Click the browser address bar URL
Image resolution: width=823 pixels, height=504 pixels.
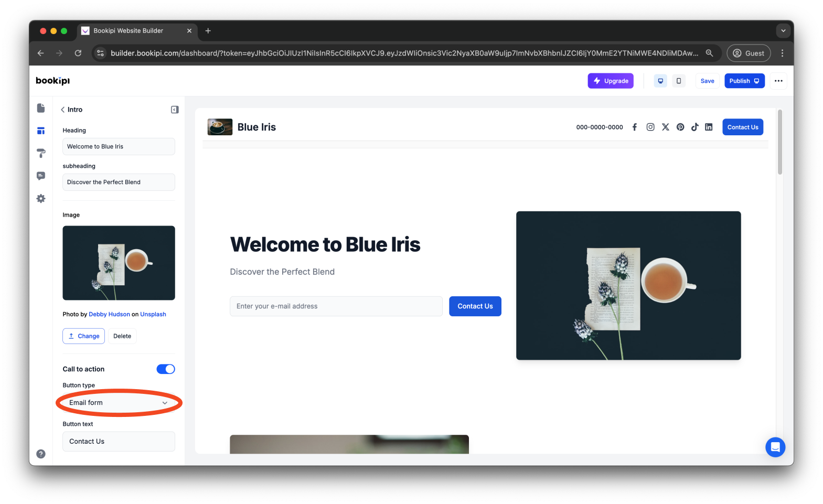404,53
